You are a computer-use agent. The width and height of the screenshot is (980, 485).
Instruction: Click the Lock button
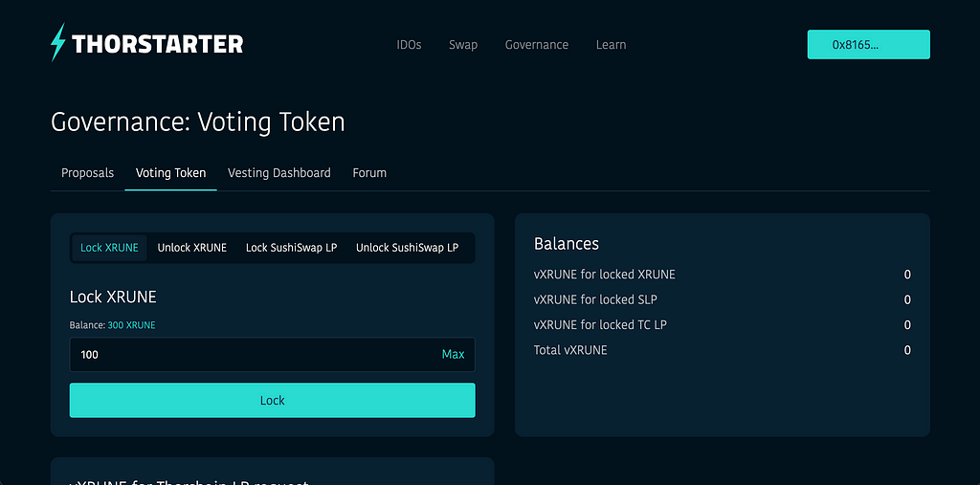[272, 400]
